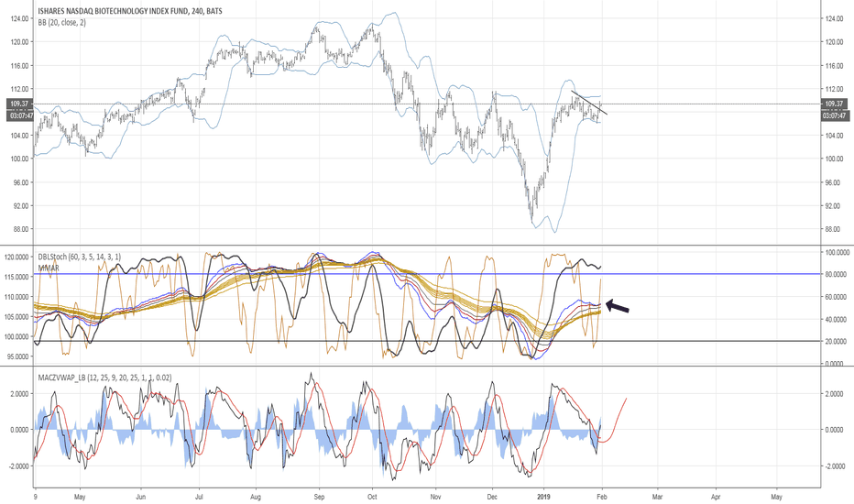Viewport: 854px width, 504px height.
Task: Click the left 0.0000 label in MACZVWAP pane
Action: 20,430
